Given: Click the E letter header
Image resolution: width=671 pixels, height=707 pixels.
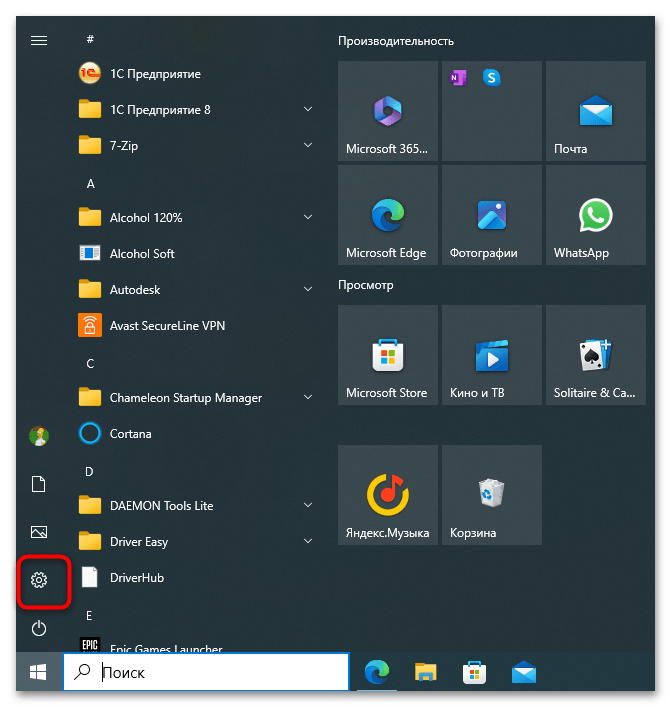Looking at the screenshot, I should (x=89, y=615).
